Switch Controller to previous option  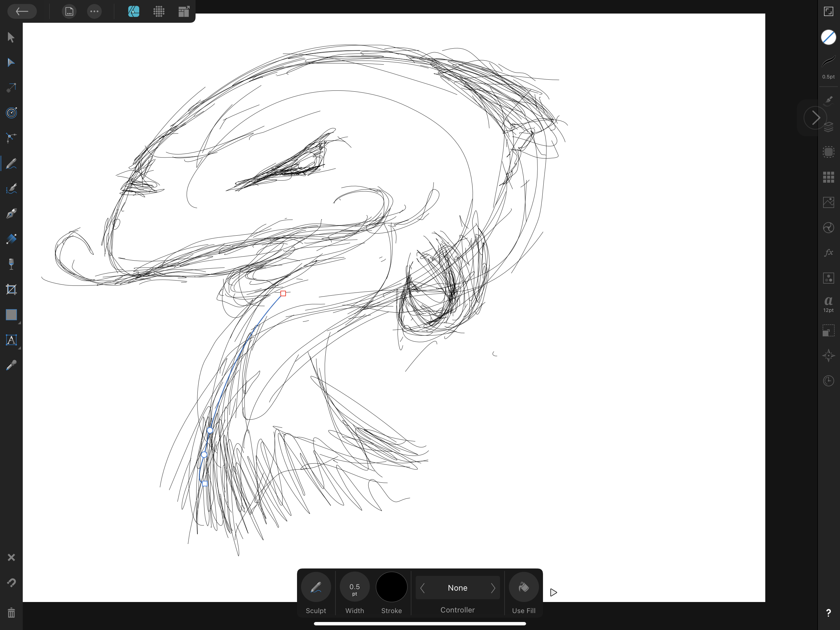click(422, 588)
